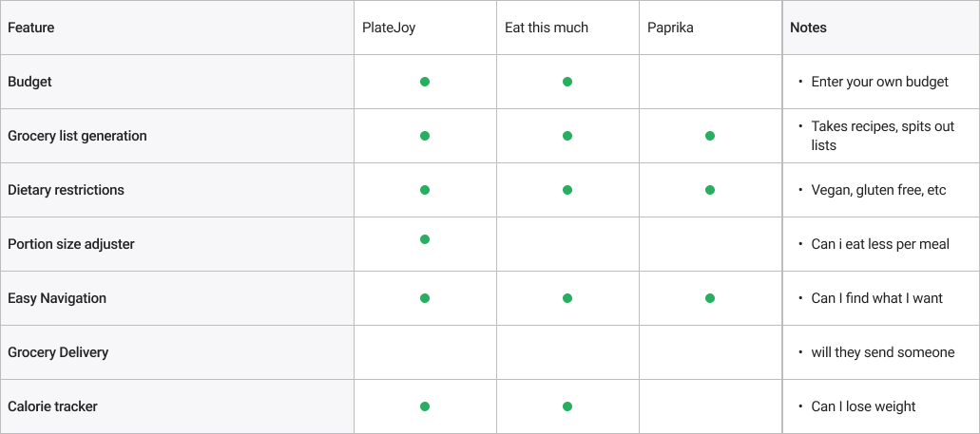Click Eat this much Dietary restrictions dot
980x434 pixels.
pos(567,190)
